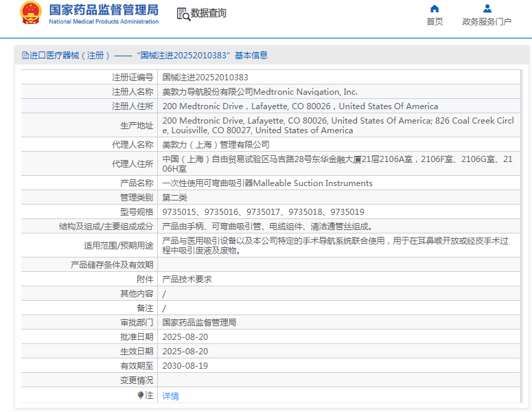Select agent name 美敦力（上海）管理有限公司
This screenshot has height=412, width=532.
pyautogui.click(x=216, y=145)
